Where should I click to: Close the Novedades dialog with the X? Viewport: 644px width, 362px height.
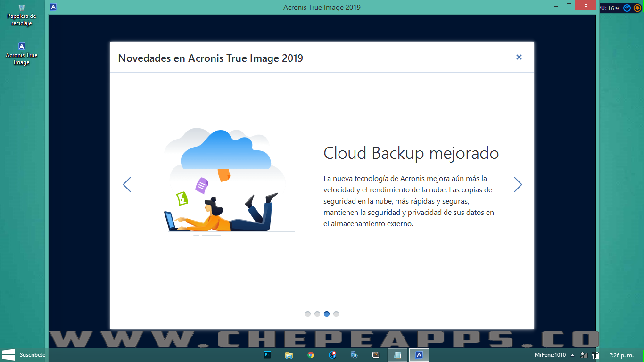(519, 57)
